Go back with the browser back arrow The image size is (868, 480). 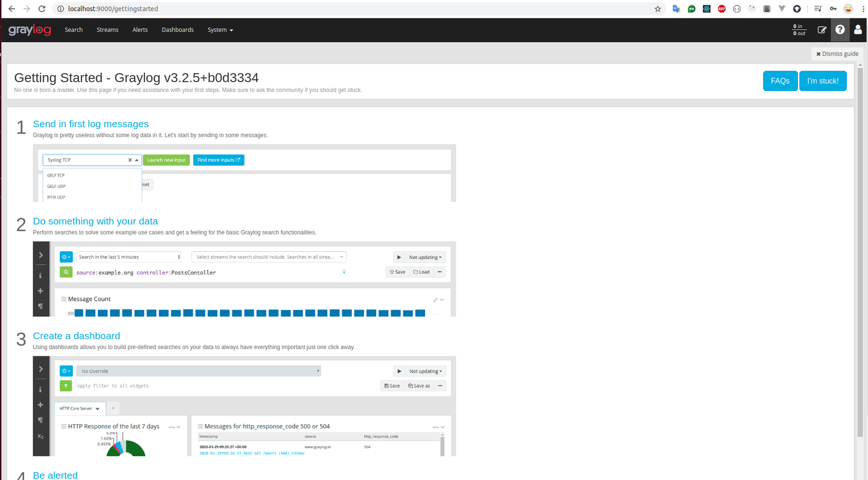pos(12,9)
